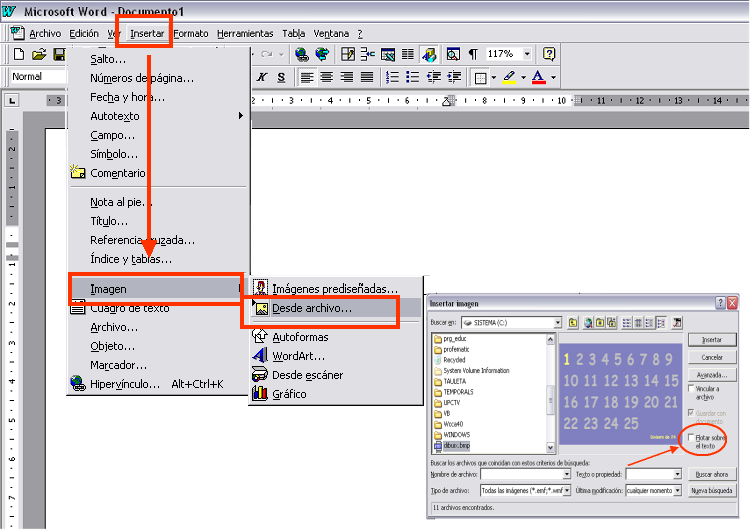750x530 pixels.
Task: Click the Insertar button in the dialog
Action: coord(712,340)
